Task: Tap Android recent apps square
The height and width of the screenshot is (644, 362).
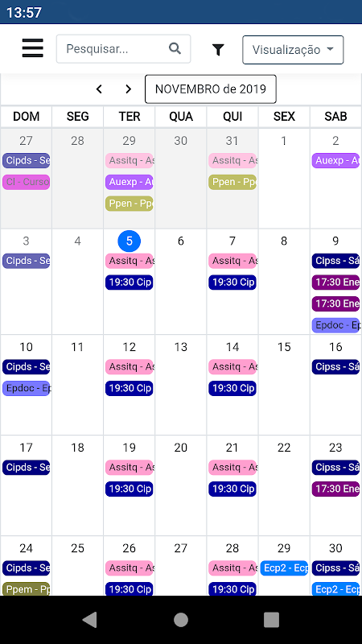Action: [x=271, y=620]
